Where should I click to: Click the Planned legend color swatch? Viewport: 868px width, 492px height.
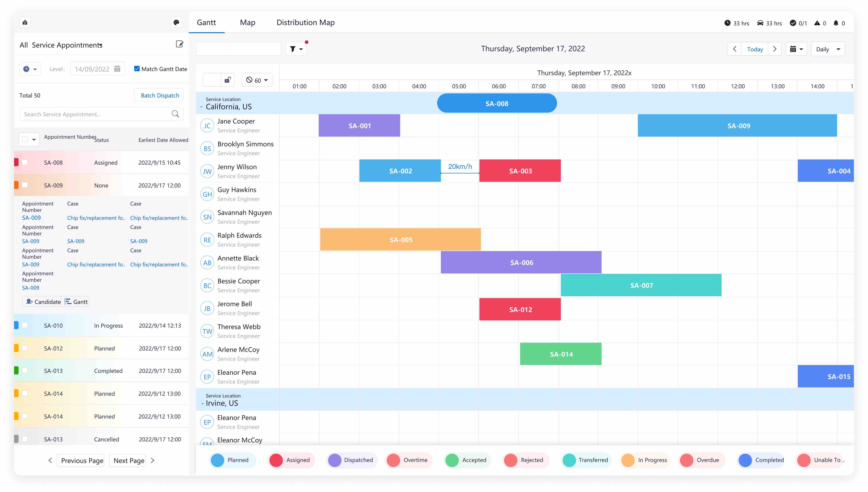point(218,460)
